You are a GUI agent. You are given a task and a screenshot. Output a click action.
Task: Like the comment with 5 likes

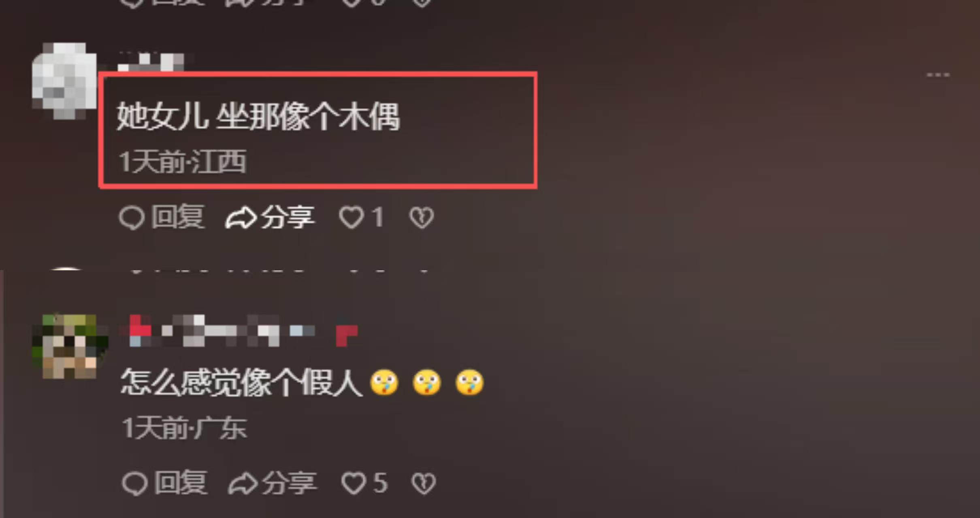click(x=364, y=483)
